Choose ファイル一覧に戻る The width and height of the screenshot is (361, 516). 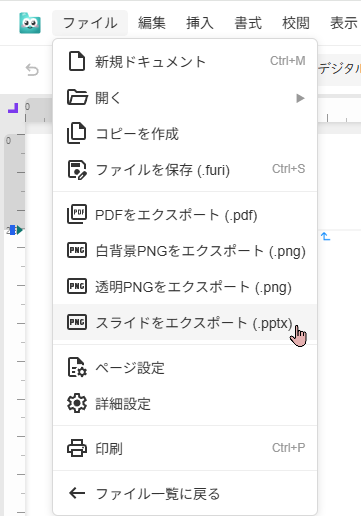point(185,493)
